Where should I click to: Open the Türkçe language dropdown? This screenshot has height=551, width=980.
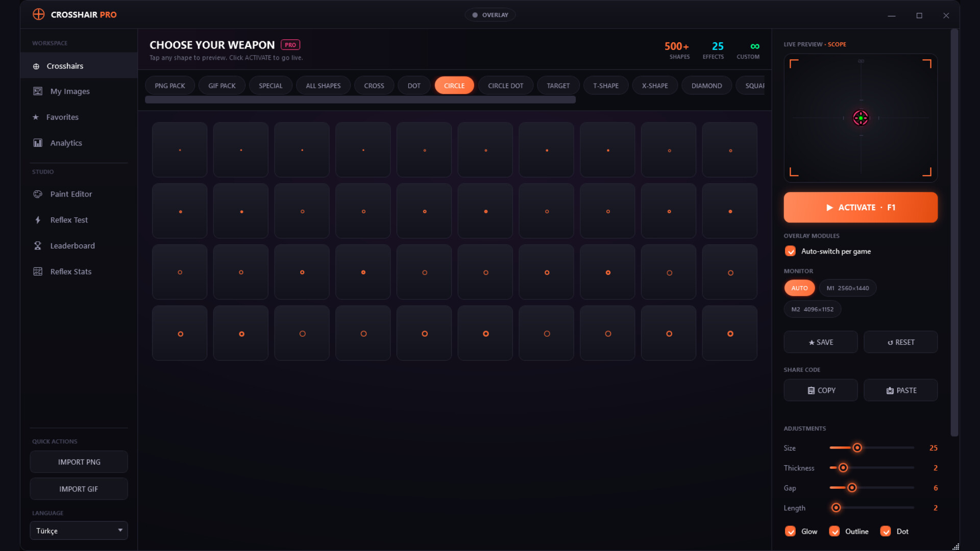coord(79,531)
